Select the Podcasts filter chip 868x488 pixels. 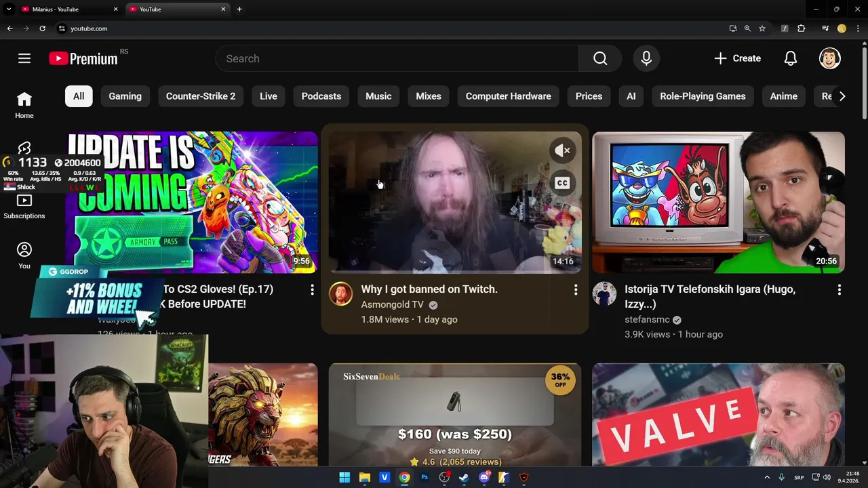(321, 96)
